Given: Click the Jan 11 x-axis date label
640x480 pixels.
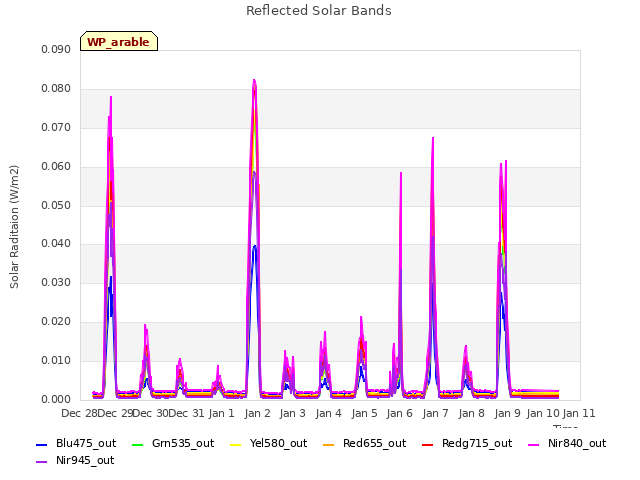Looking at the screenshot, I should (x=579, y=413).
